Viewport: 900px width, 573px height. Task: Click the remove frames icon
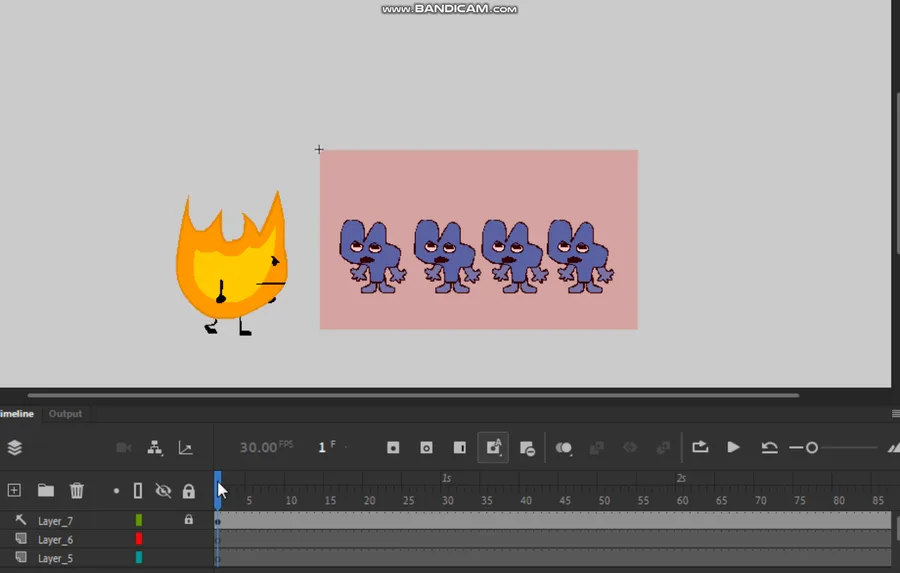tap(527, 448)
